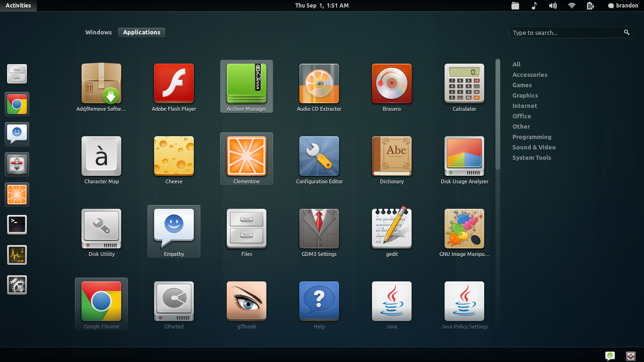The image size is (644, 362).
Task: Open the red icon in message tray
Action: point(631,356)
